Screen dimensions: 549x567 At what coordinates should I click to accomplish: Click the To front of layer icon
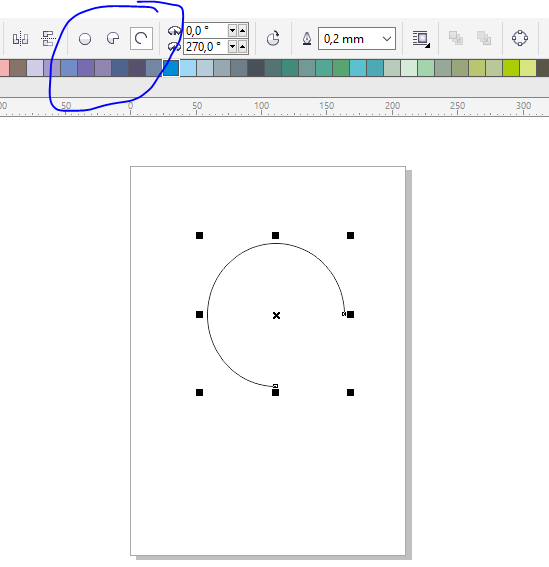(x=456, y=38)
